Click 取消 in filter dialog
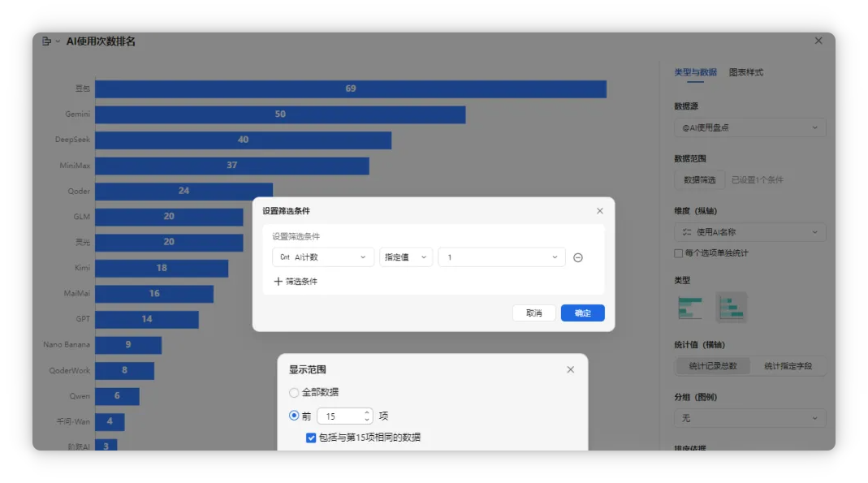868x483 pixels. point(533,313)
